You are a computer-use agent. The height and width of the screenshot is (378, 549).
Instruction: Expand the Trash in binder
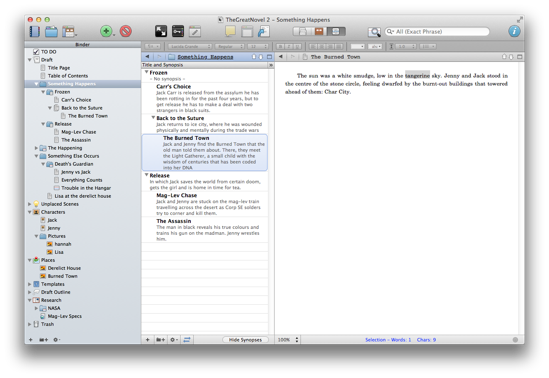coord(30,324)
